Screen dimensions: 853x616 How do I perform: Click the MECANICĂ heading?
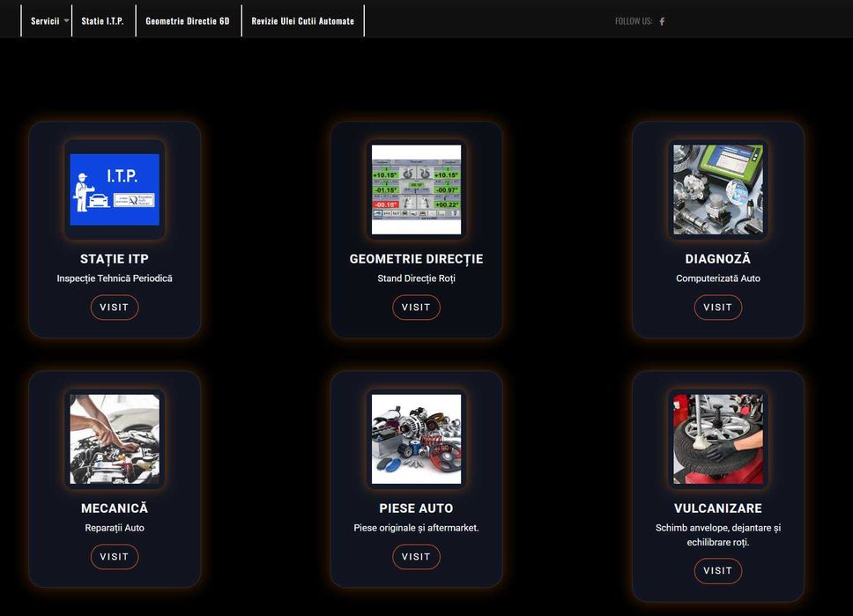(115, 508)
